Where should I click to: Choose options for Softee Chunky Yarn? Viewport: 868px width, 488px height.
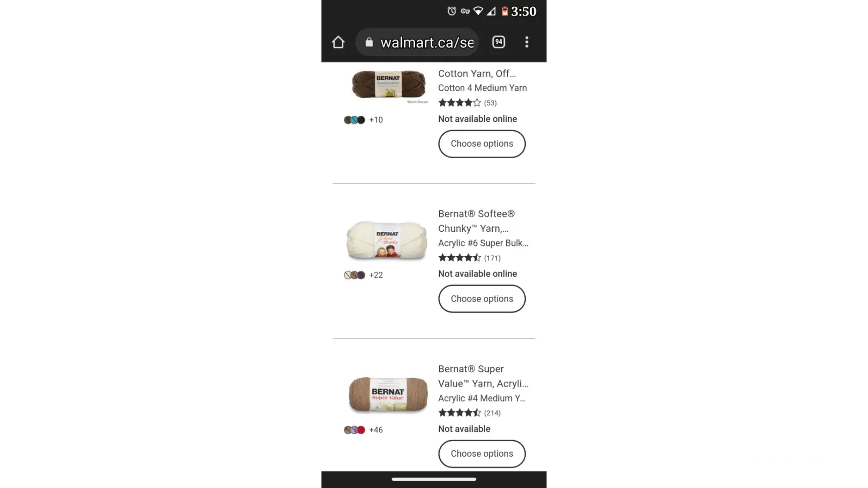(482, 299)
